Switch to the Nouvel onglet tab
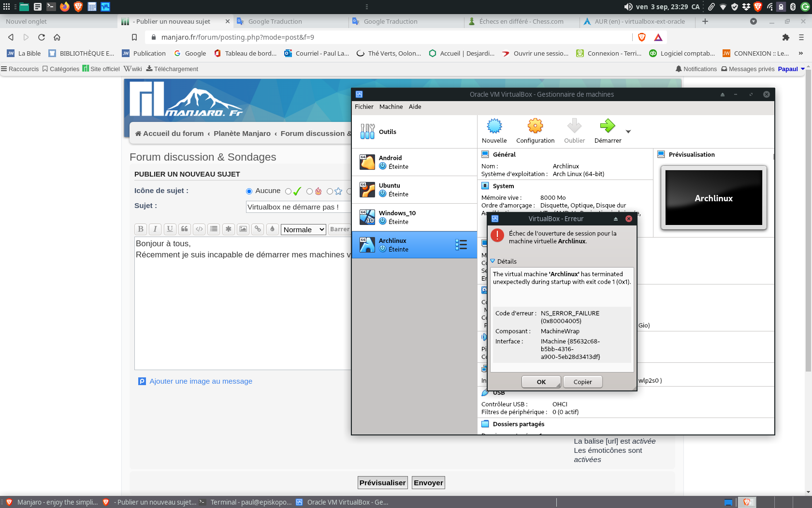The height and width of the screenshot is (508, 812). click(58, 21)
